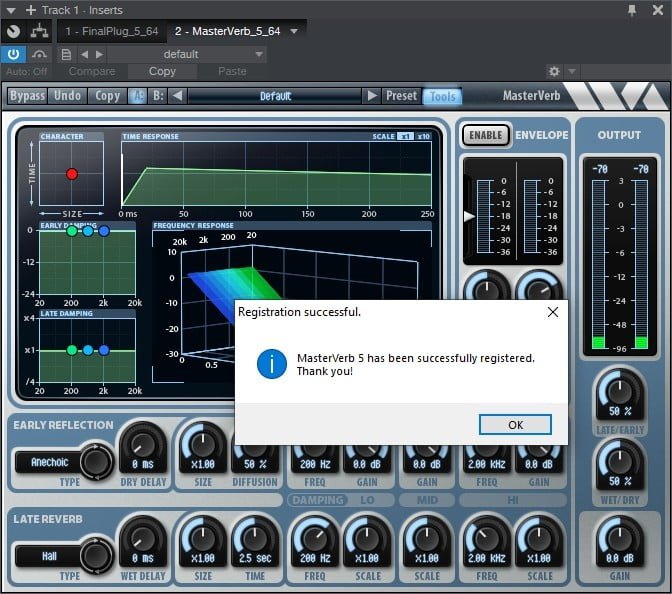Click the Late/Early balance knob
The height and width of the screenshot is (594, 672).
click(620, 391)
